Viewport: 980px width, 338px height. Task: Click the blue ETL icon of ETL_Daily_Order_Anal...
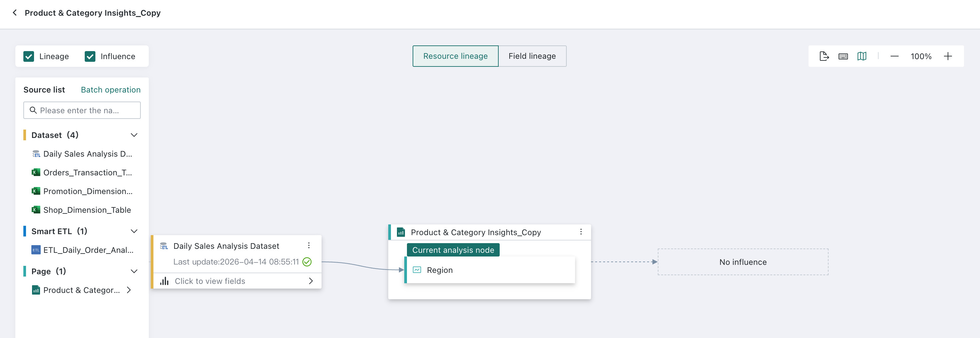click(36, 250)
